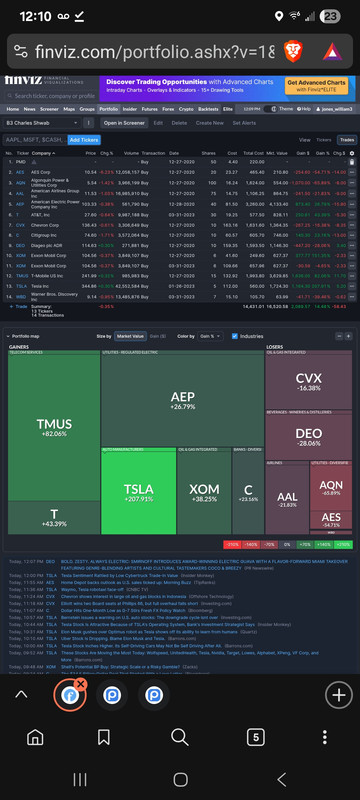Image resolution: width=360 pixels, height=800 pixels.
Task: Open bookmarks from bottom toolbar
Action: click(104, 737)
